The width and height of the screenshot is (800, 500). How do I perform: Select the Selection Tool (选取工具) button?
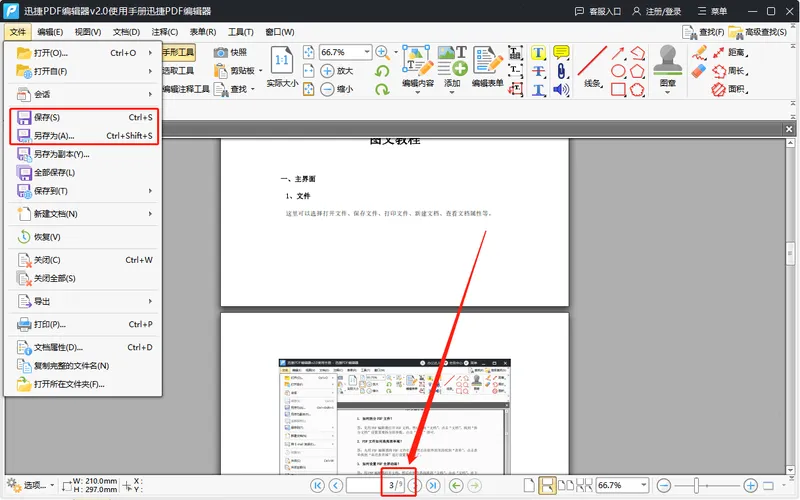[x=179, y=70]
